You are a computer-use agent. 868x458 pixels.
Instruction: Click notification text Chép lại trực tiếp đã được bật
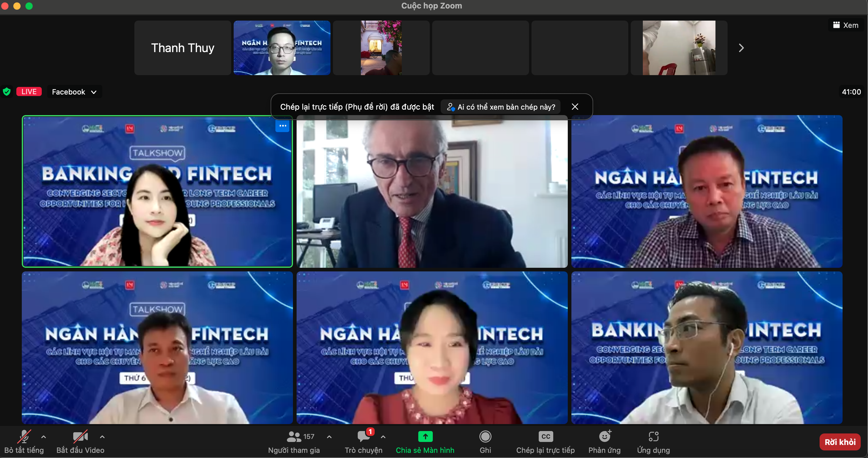click(357, 107)
